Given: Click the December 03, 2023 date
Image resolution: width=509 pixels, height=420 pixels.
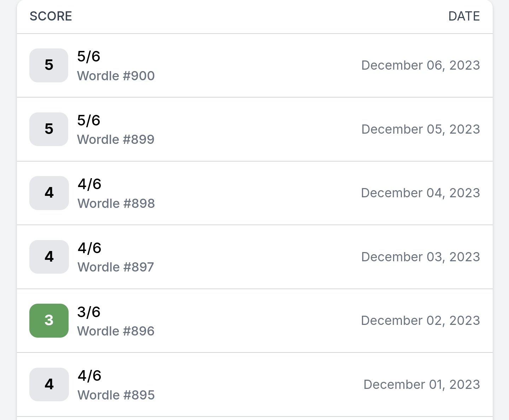Looking at the screenshot, I should (x=421, y=257).
